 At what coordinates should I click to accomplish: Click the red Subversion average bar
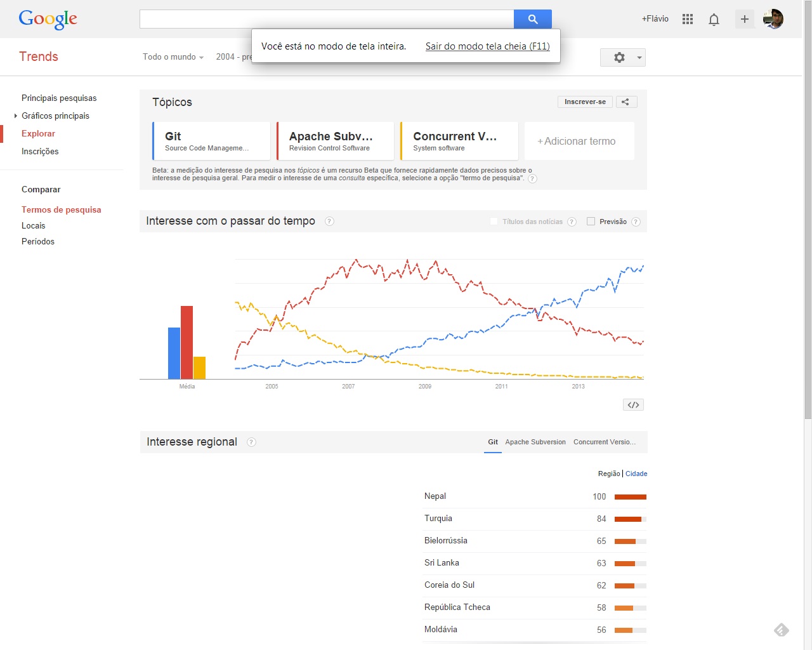click(187, 342)
